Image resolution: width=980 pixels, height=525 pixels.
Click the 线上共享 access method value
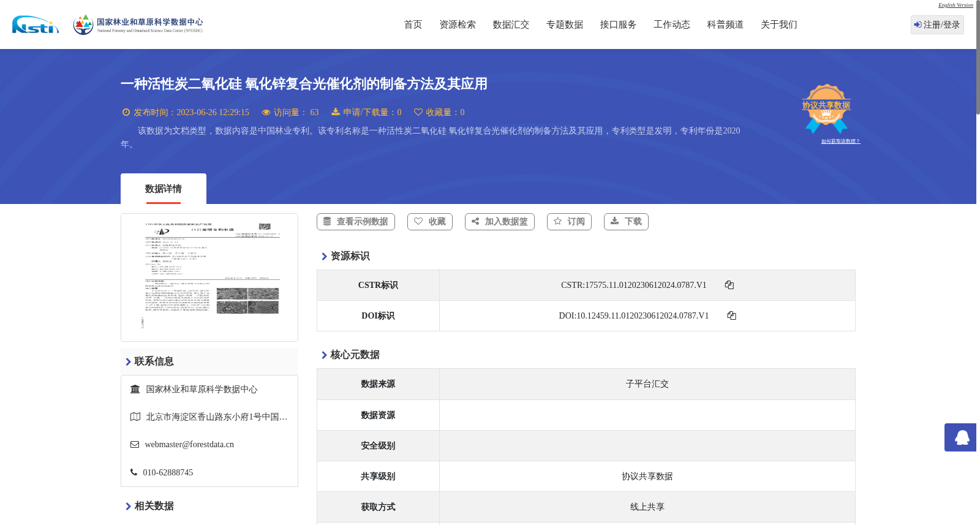click(x=647, y=507)
